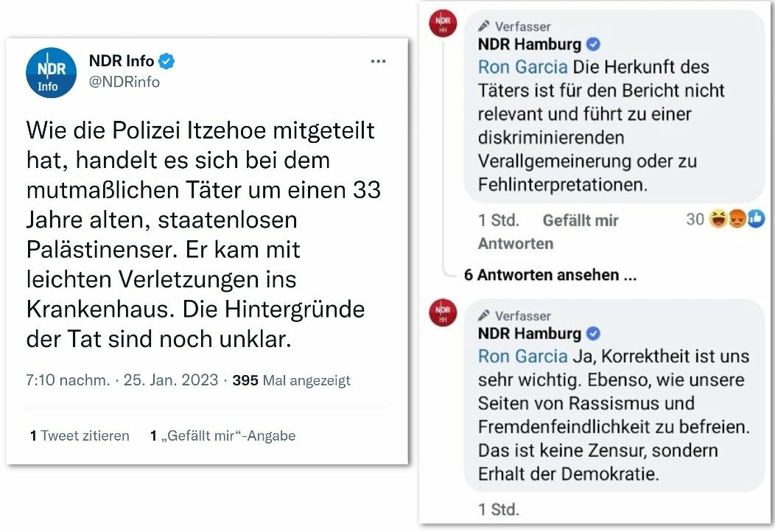This screenshot has height=532, width=775.
Task: Click Ron Garcia mention in second comment
Action: 522,357
